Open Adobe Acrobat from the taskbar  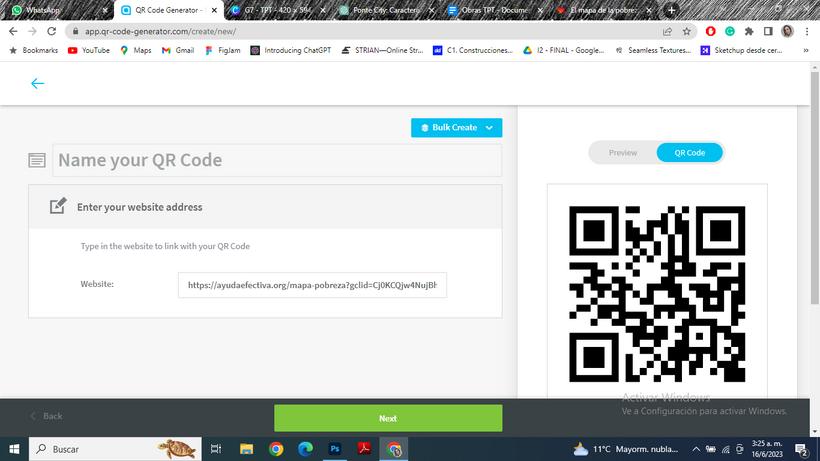click(364, 449)
